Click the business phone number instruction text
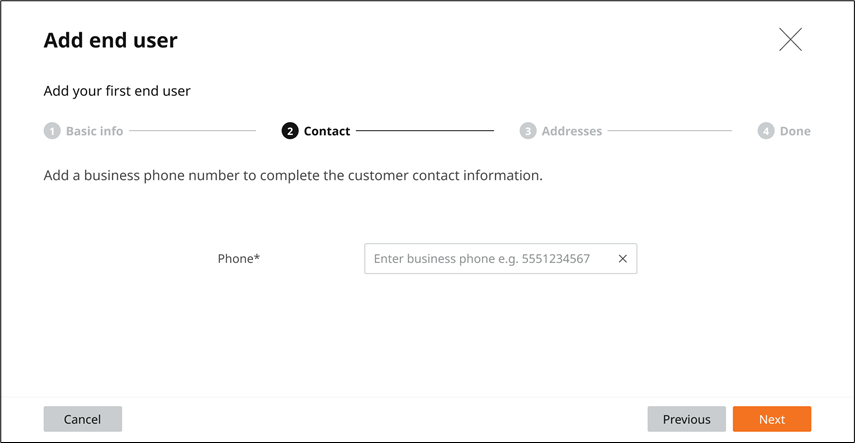This screenshot has height=443, width=855. tap(293, 175)
